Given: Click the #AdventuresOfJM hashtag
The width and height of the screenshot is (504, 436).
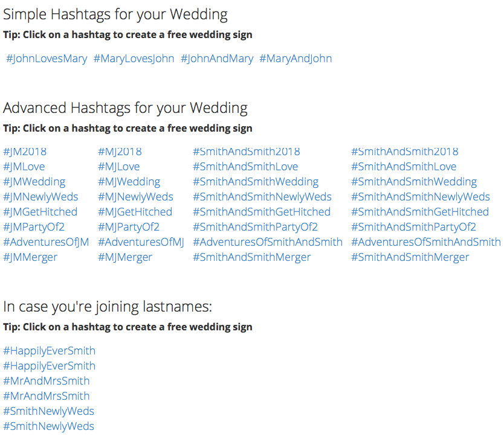Looking at the screenshot, I should (46, 242).
